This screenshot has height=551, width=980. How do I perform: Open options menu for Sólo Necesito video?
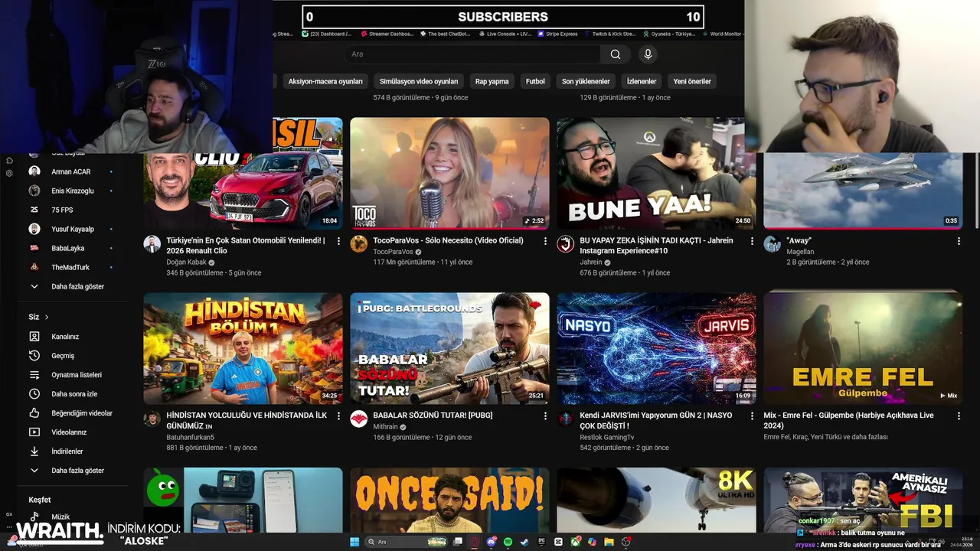click(x=545, y=241)
